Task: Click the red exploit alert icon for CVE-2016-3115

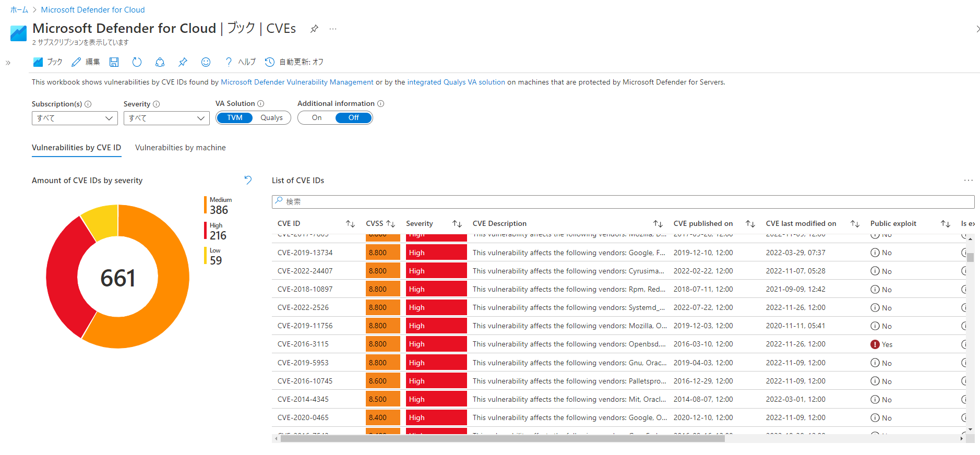Action: (875, 344)
